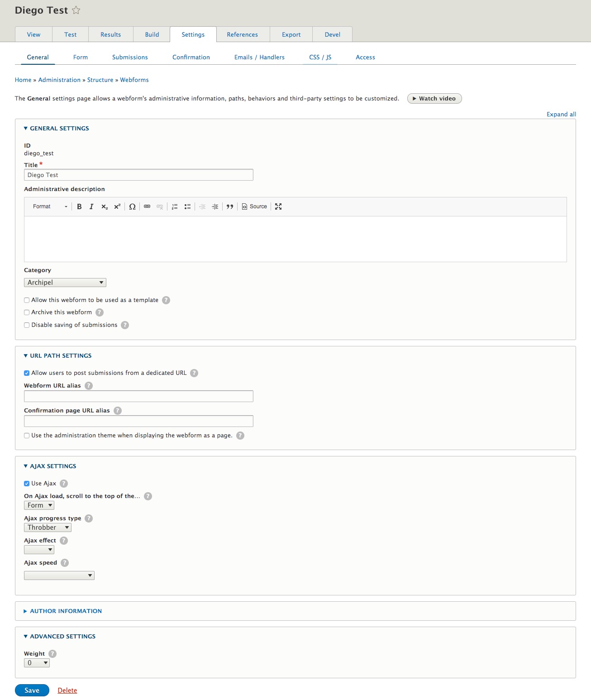Uncheck the 'Use Ajax' checkbox

(x=27, y=484)
